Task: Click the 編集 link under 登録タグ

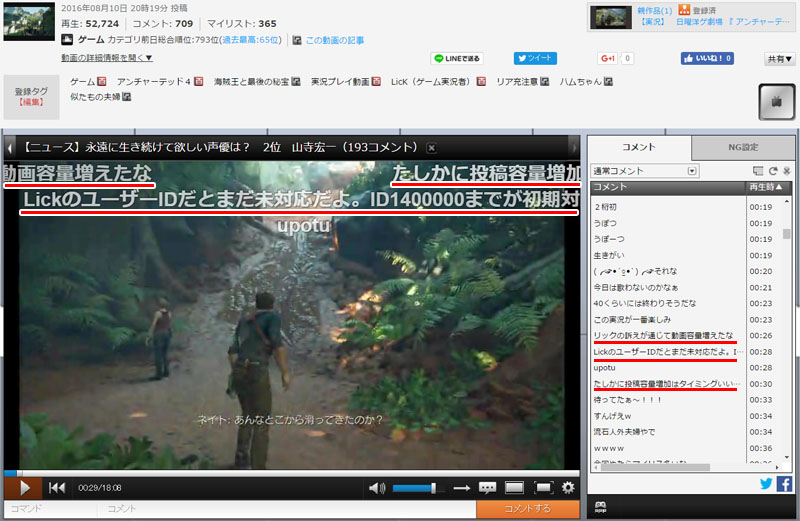Action: pos(31,102)
